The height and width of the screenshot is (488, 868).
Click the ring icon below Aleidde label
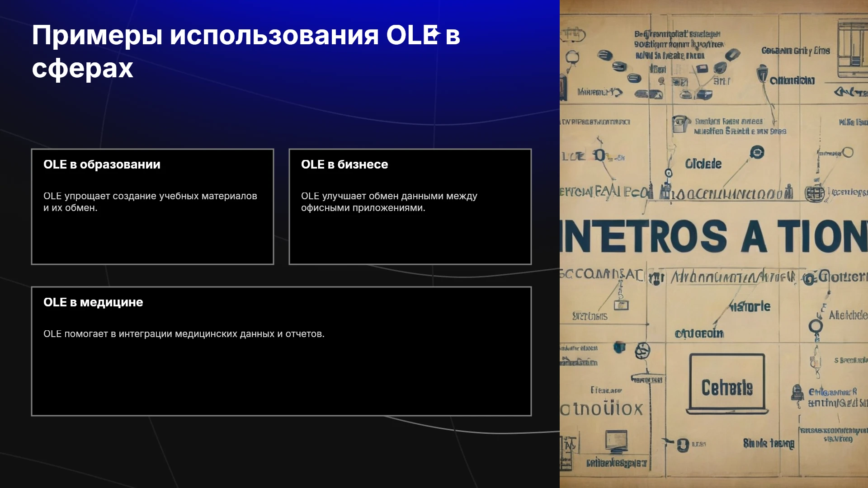816,326
